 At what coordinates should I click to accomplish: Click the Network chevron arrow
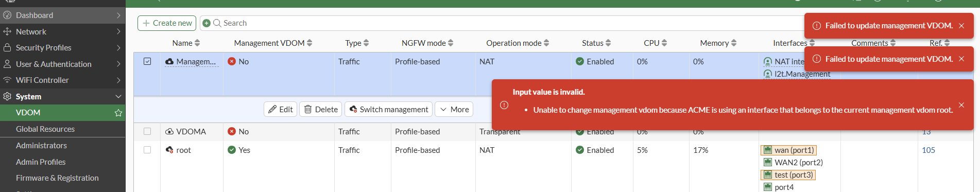click(118, 31)
